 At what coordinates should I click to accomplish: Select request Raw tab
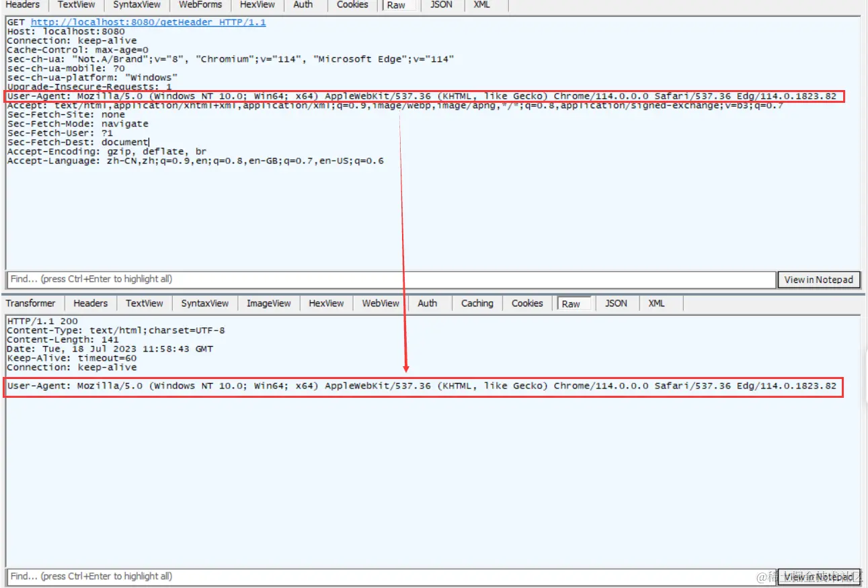coord(397,5)
